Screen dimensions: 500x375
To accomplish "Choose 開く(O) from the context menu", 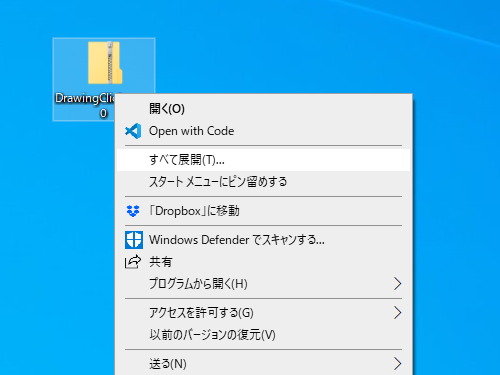I will pyautogui.click(x=263, y=109).
